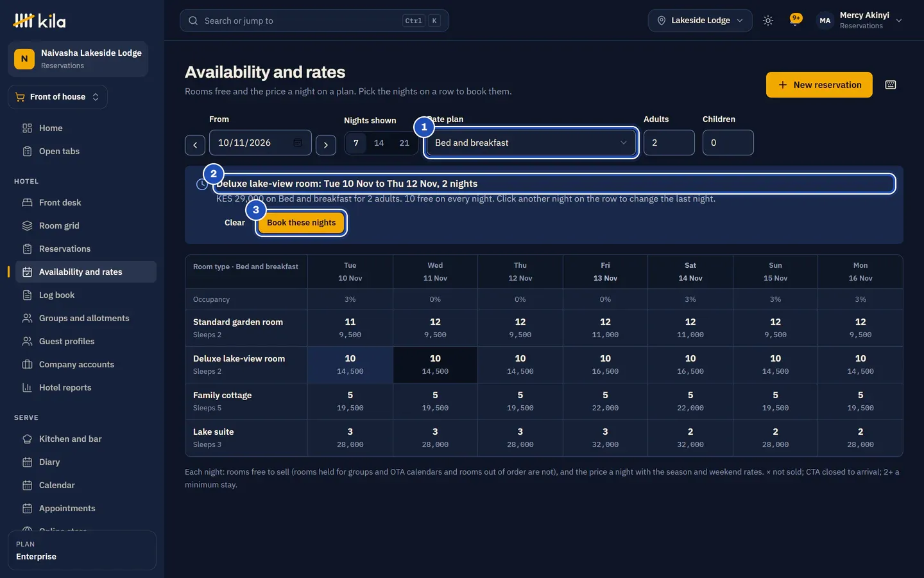Viewport: 924px width, 578px height.
Task: Click the kila logo
Action: click(39, 21)
